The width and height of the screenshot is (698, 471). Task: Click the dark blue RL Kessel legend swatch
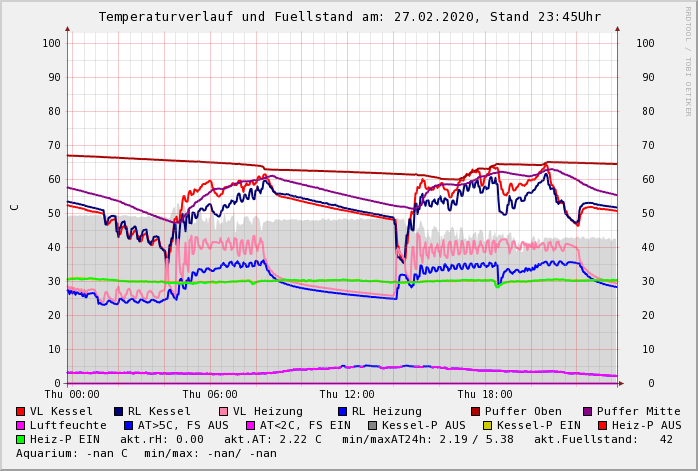click(x=119, y=411)
